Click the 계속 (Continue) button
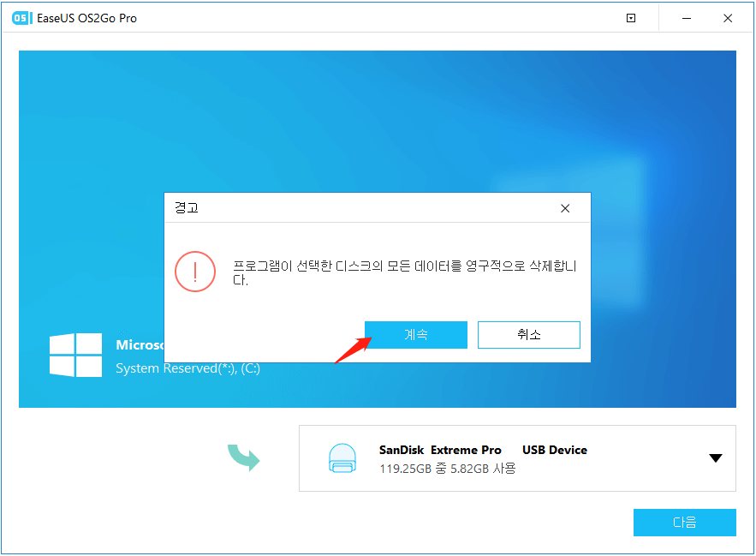The height and width of the screenshot is (556, 756). [x=415, y=334]
